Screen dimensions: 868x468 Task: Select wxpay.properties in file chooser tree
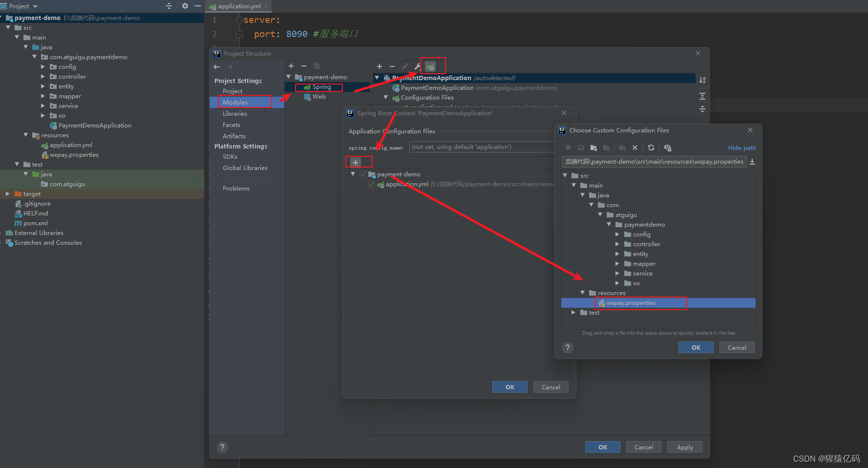point(658,303)
